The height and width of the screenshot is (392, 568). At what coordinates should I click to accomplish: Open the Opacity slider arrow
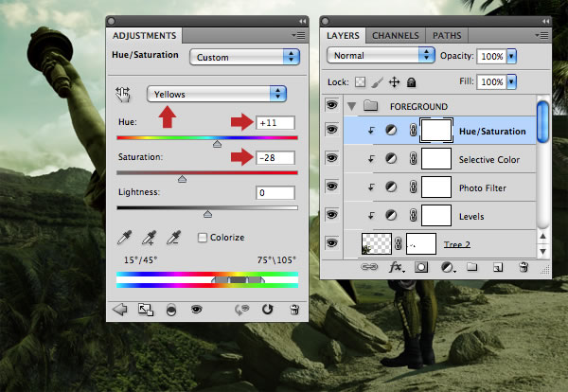[511, 56]
